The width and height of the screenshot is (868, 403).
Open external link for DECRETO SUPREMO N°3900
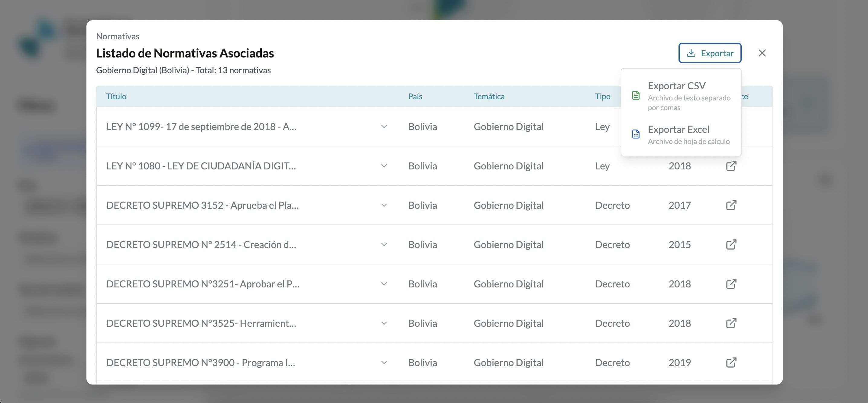[x=731, y=362]
